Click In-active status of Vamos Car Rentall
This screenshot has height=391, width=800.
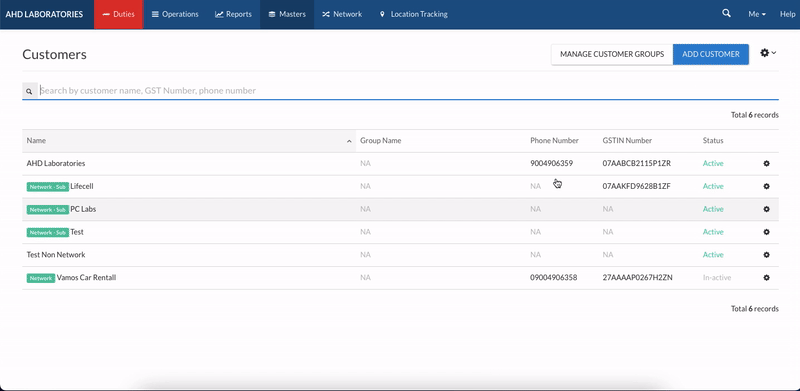(x=717, y=278)
